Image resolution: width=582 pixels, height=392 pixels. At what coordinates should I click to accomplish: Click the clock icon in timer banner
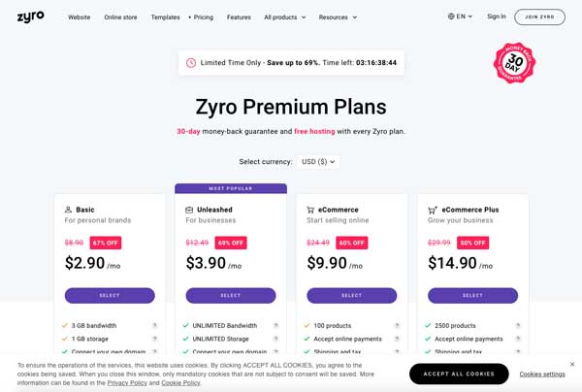click(x=191, y=63)
